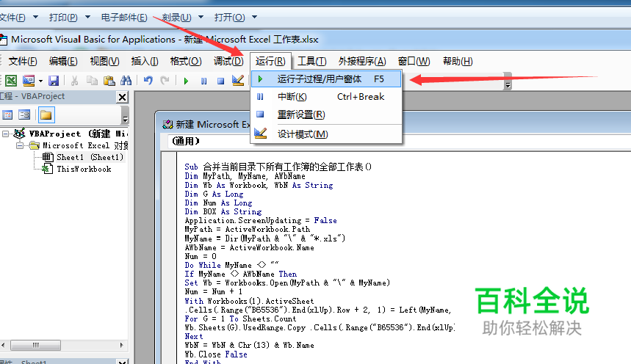The image size is (631, 364).
Task: Open the VBA Edit (E) menu
Action: pyautogui.click(x=63, y=61)
